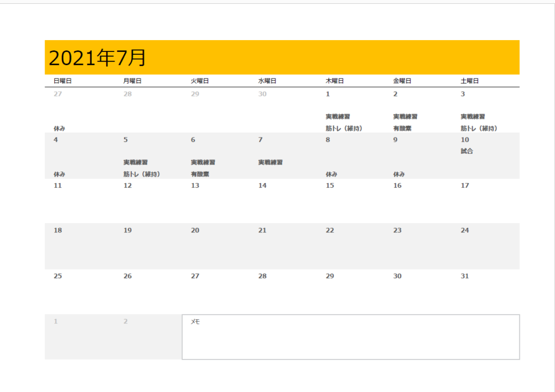Click 筋トレ（維持） entry on Saturday July 3
This screenshot has height=392, width=555.
pyautogui.click(x=479, y=128)
